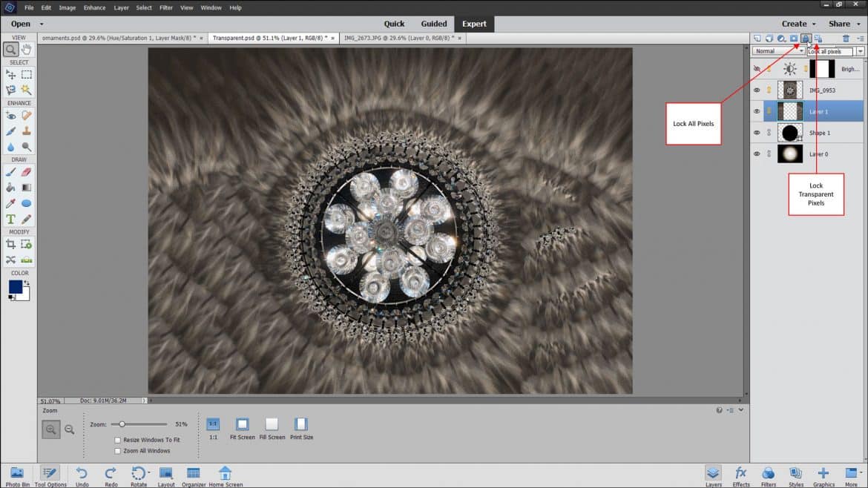Select the Rectangular Marquee tool
The height and width of the screenshot is (488, 868).
[x=27, y=75]
